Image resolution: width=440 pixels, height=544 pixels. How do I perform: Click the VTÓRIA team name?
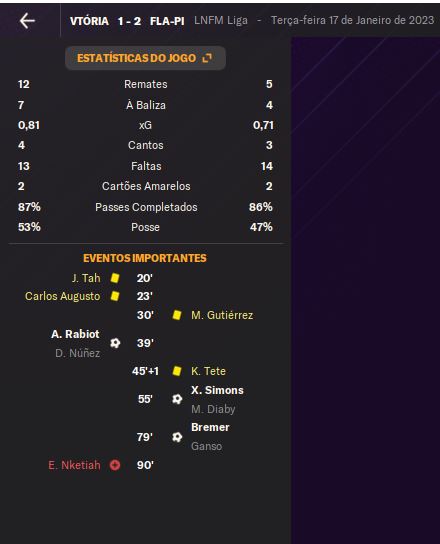(x=89, y=21)
